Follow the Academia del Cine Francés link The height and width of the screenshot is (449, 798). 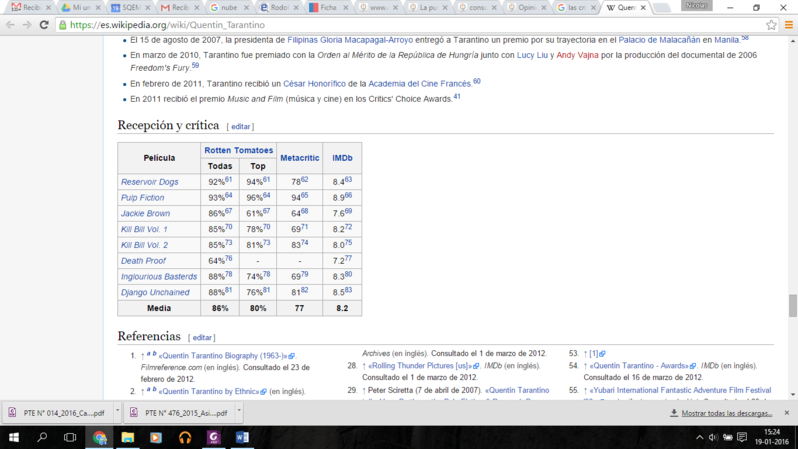click(x=419, y=83)
